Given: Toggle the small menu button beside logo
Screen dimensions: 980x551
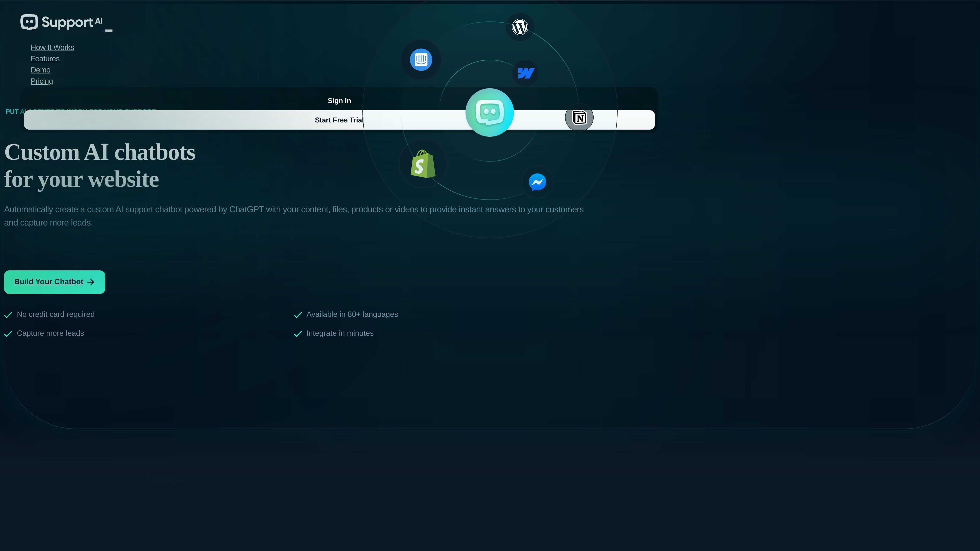Looking at the screenshot, I should pos(108,30).
